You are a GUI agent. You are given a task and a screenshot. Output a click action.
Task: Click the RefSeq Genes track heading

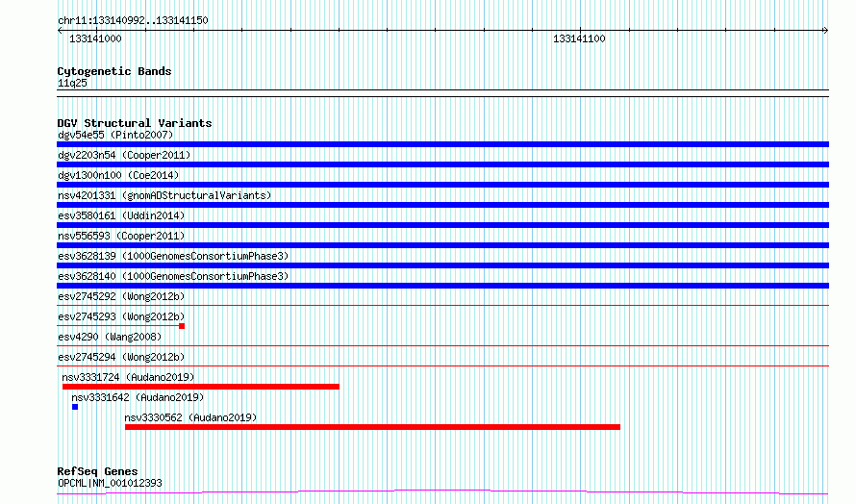click(x=97, y=471)
